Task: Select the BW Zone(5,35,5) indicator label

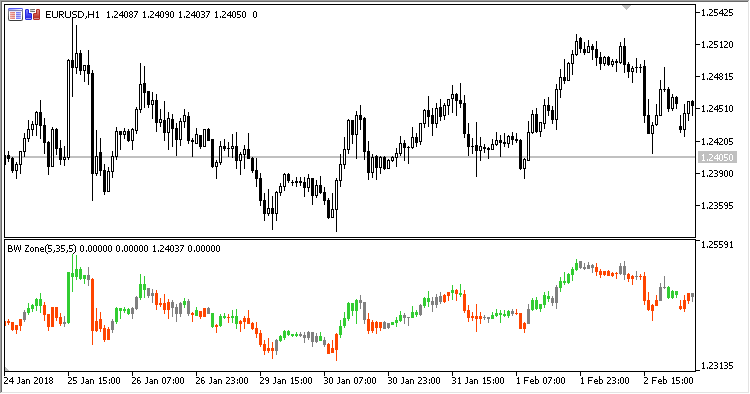Action: pos(42,249)
